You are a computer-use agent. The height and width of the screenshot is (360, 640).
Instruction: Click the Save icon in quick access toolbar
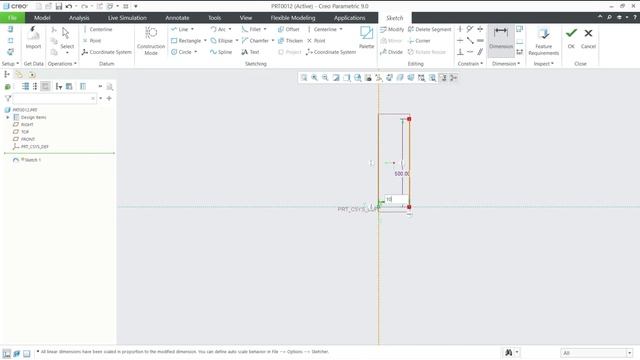(x=59, y=6)
